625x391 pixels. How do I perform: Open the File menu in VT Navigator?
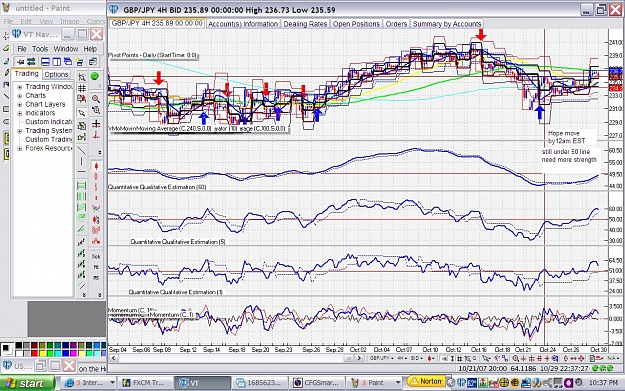coord(22,49)
